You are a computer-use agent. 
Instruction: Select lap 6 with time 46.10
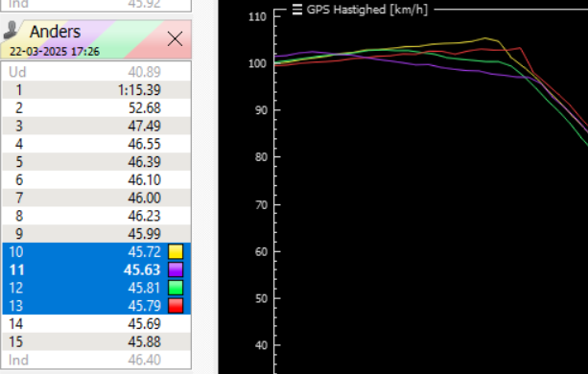tap(96, 180)
